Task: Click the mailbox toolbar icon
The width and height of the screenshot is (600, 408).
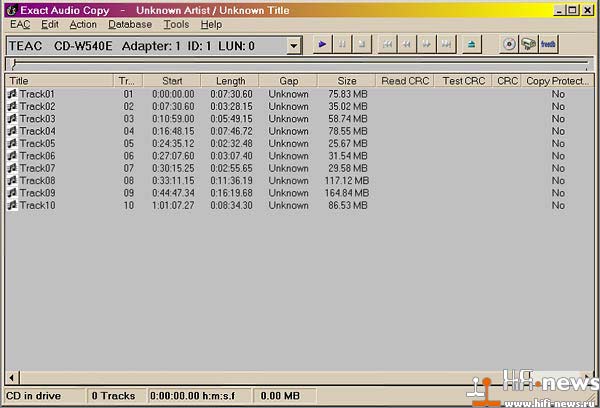Action: (528, 45)
